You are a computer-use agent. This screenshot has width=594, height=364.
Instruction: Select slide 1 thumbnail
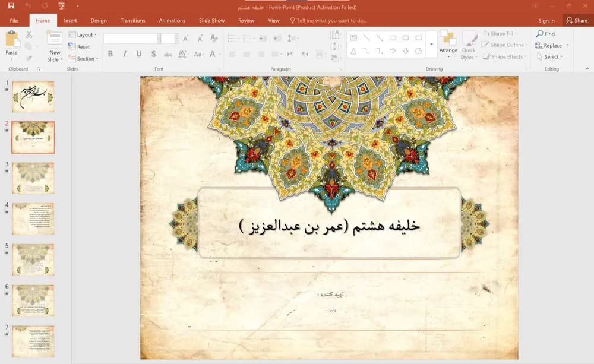coord(33,97)
